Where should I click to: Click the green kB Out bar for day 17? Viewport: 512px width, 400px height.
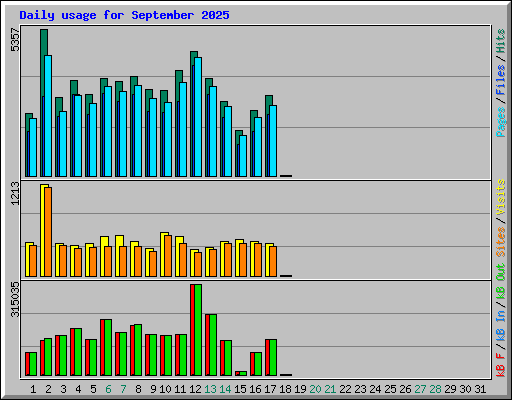pyautogui.click(x=273, y=358)
